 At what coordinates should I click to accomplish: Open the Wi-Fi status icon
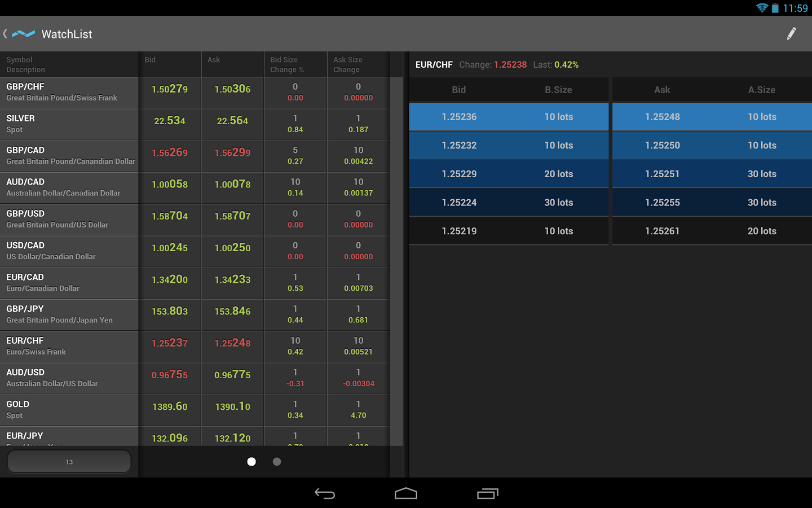[x=762, y=8]
